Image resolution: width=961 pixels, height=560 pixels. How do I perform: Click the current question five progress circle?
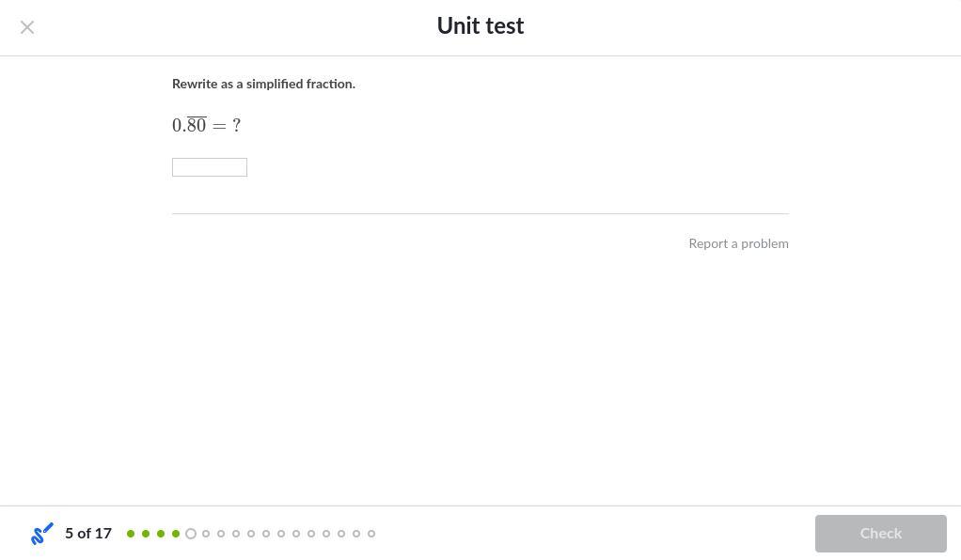191,534
